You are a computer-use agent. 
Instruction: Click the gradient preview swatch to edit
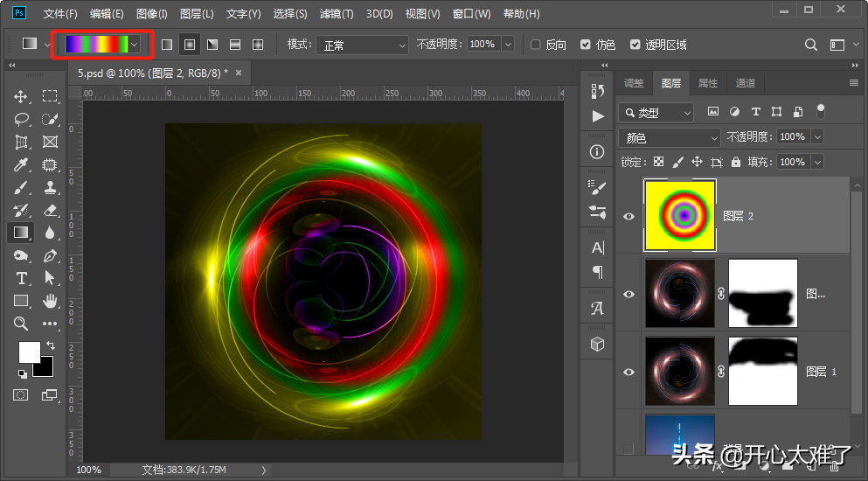click(96, 45)
